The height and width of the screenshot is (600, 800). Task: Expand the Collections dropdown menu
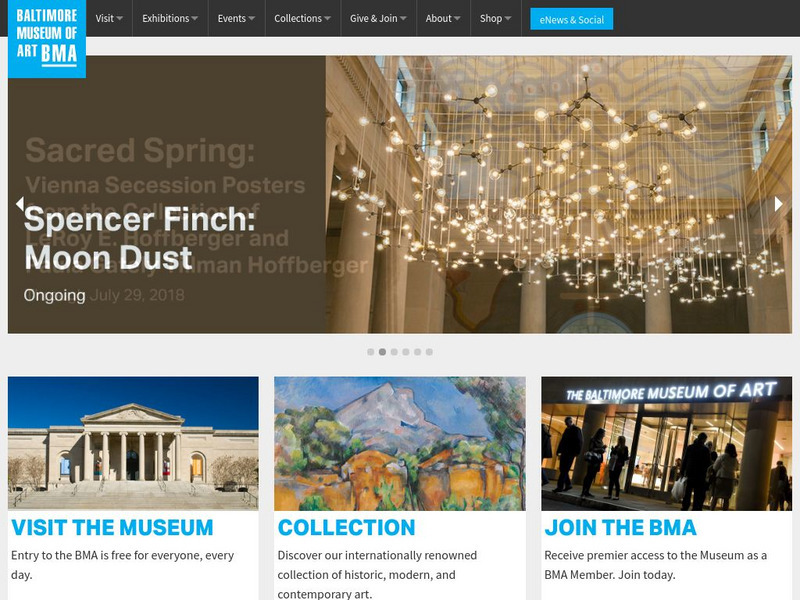pos(303,18)
